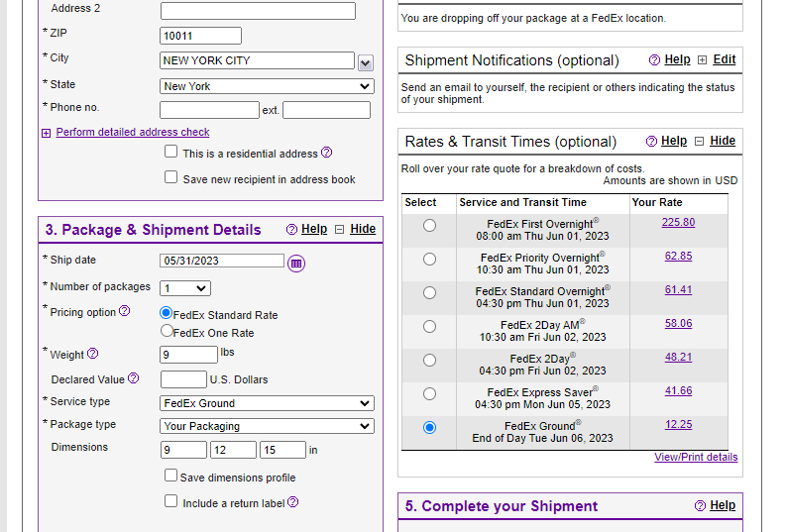The image size is (785, 532).
Task: Choose FedEx 2Day rate radio
Action: [429, 360]
